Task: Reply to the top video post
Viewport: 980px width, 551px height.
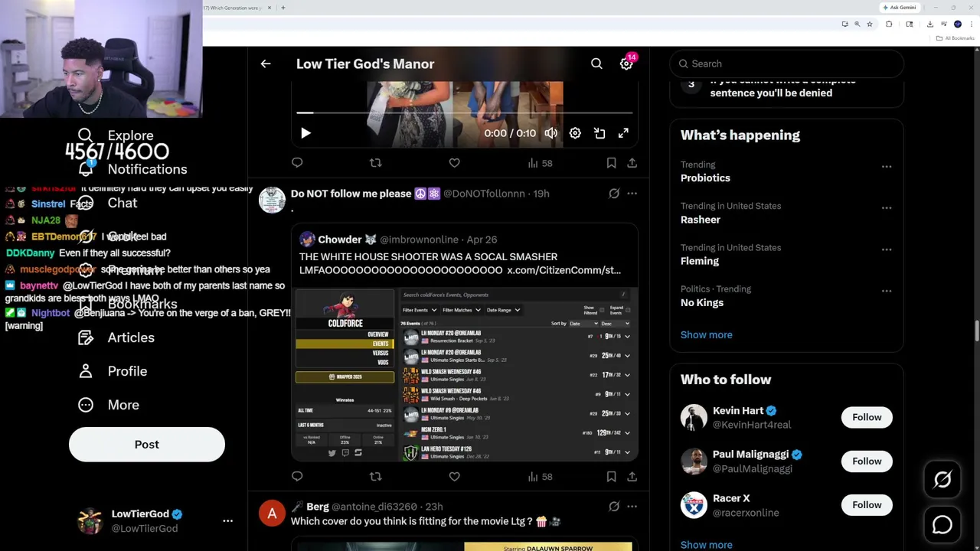Action: click(x=297, y=162)
